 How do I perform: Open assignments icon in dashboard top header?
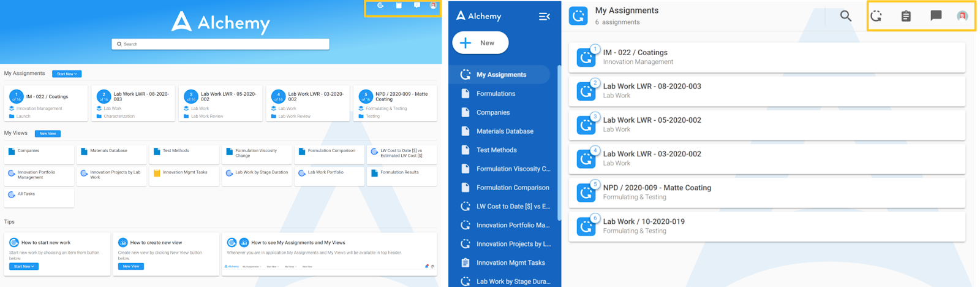point(380,6)
